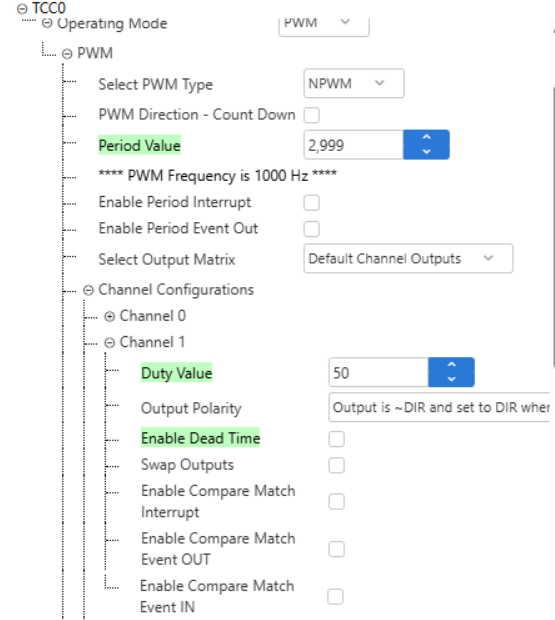
Task: Click the Channel 1 tree label
Action: point(152,342)
